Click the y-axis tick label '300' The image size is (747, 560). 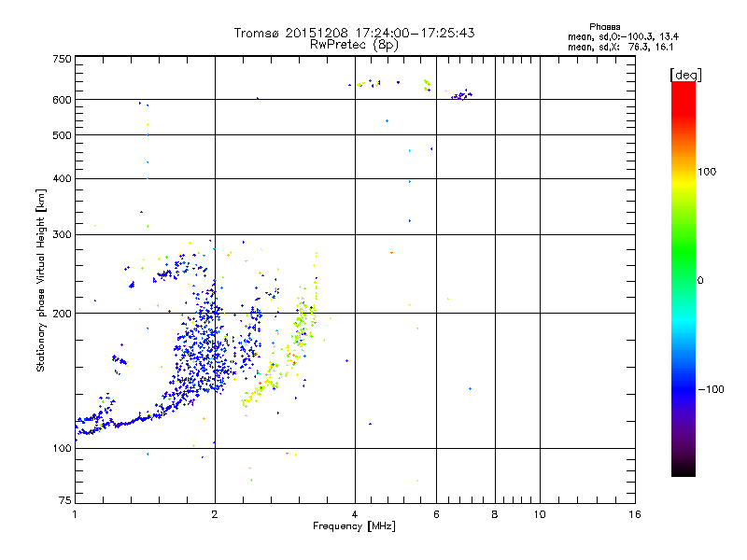(62, 235)
